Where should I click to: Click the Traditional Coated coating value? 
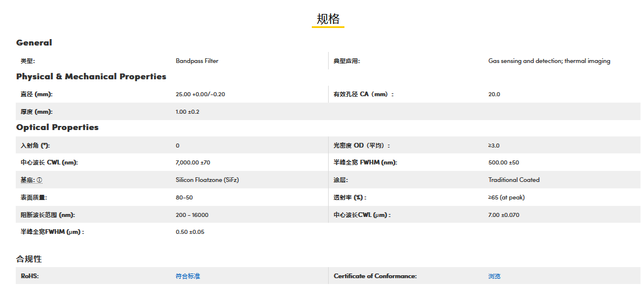(513, 180)
